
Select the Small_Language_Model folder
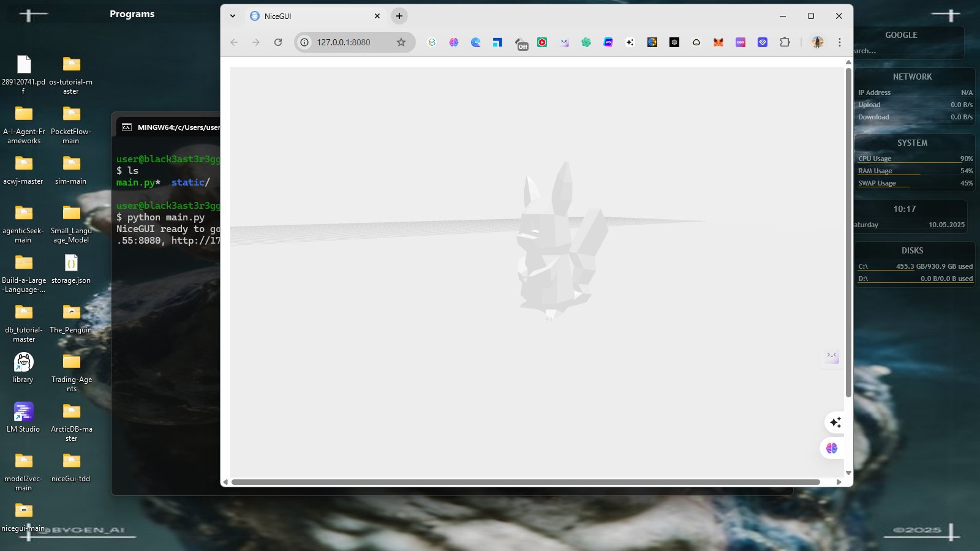[71, 224]
